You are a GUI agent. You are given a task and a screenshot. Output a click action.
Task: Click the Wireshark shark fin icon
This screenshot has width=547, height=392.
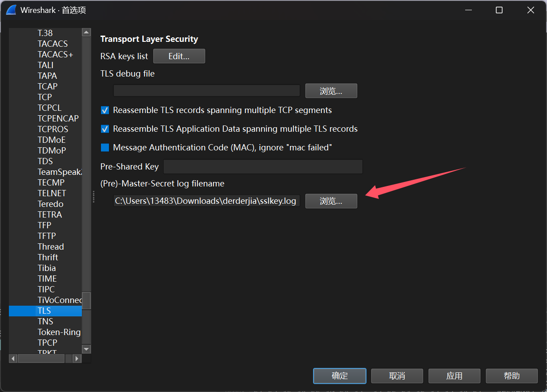[11, 10]
